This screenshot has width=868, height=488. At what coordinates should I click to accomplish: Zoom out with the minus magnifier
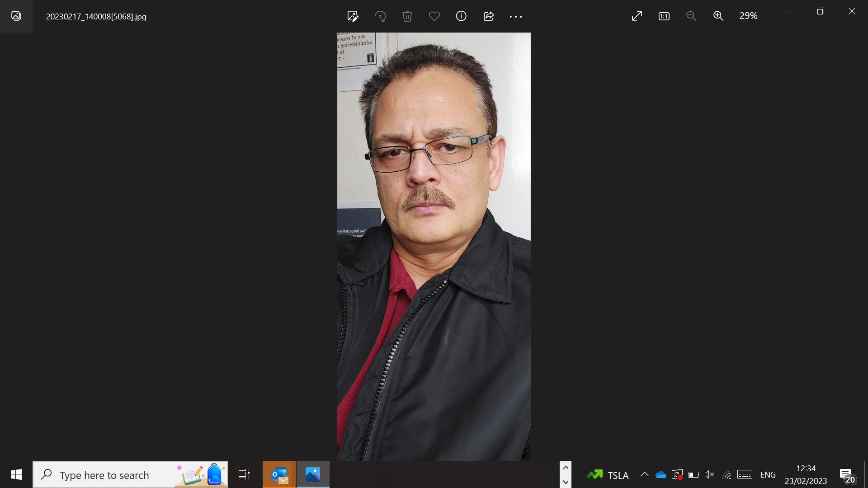691,16
